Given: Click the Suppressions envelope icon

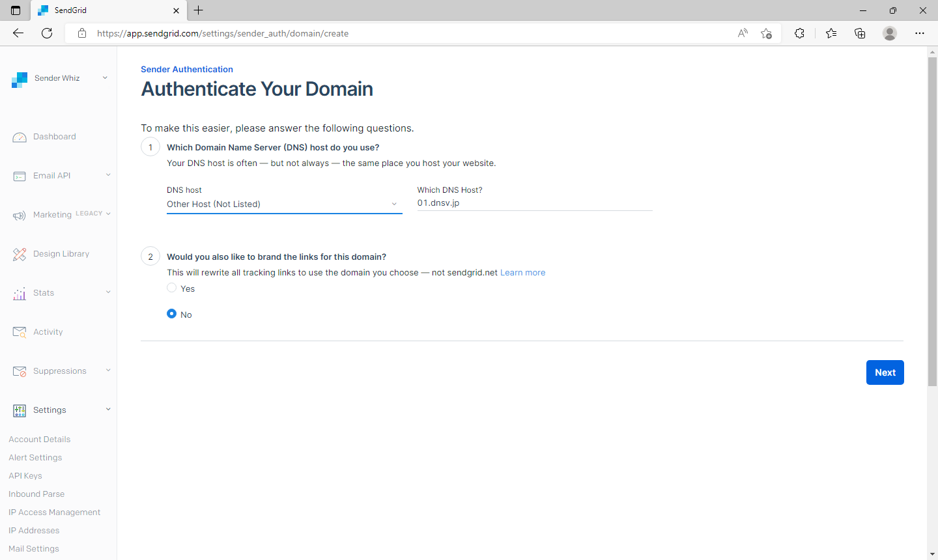Looking at the screenshot, I should pyautogui.click(x=20, y=371).
